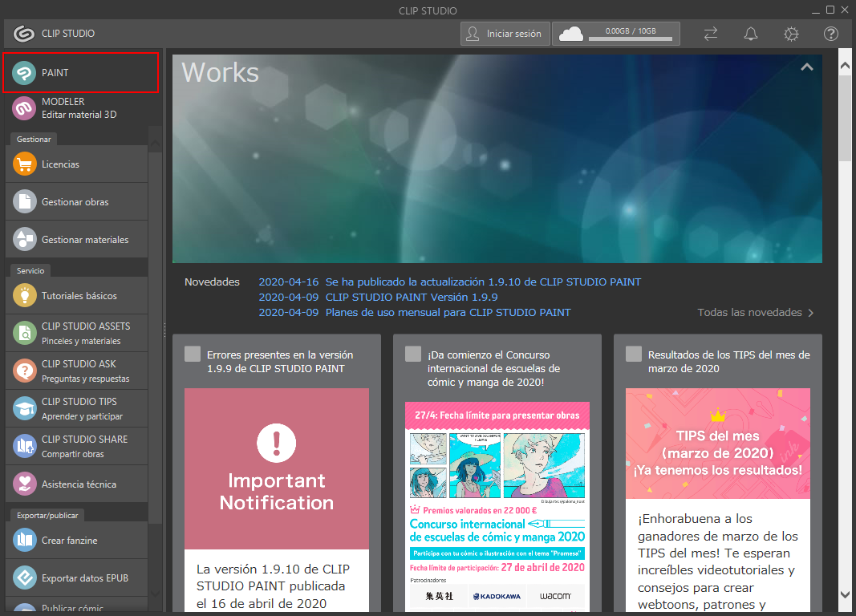Open the sync transfer arrows icon
Viewport: 856px width, 616px height.
click(x=711, y=34)
